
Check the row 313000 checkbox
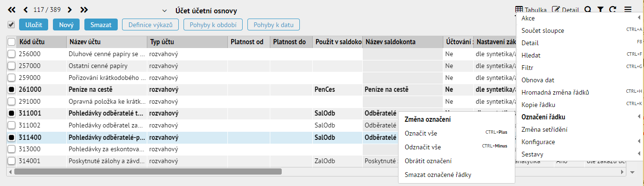12,149
